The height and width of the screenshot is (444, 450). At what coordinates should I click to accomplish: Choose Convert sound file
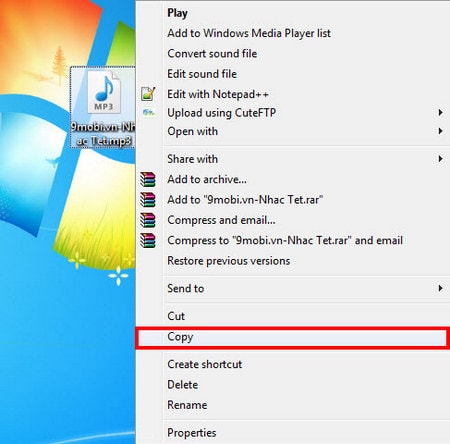tap(212, 53)
